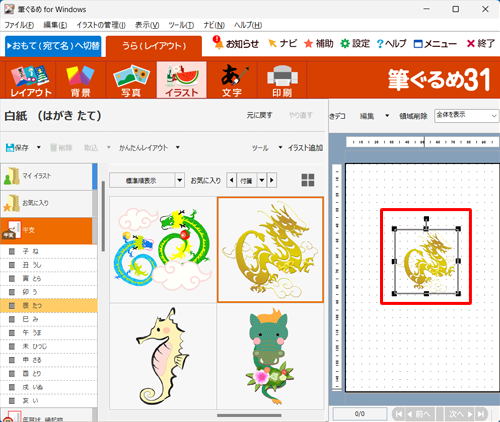This screenshot has height=422, width=500.
Task: Open the 印刷 printer icon
Action: [x=282, y=80]
